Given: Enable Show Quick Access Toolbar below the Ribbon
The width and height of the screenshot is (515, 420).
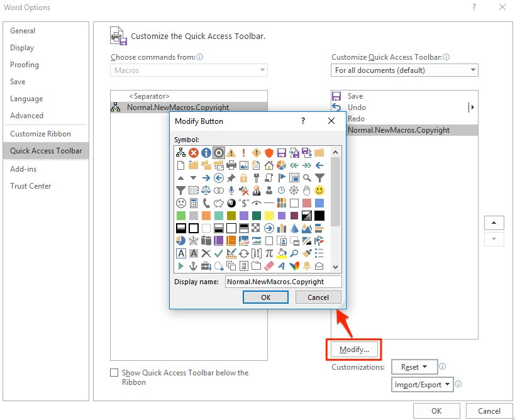Looking at the screenshot, I should pos(114,373).
